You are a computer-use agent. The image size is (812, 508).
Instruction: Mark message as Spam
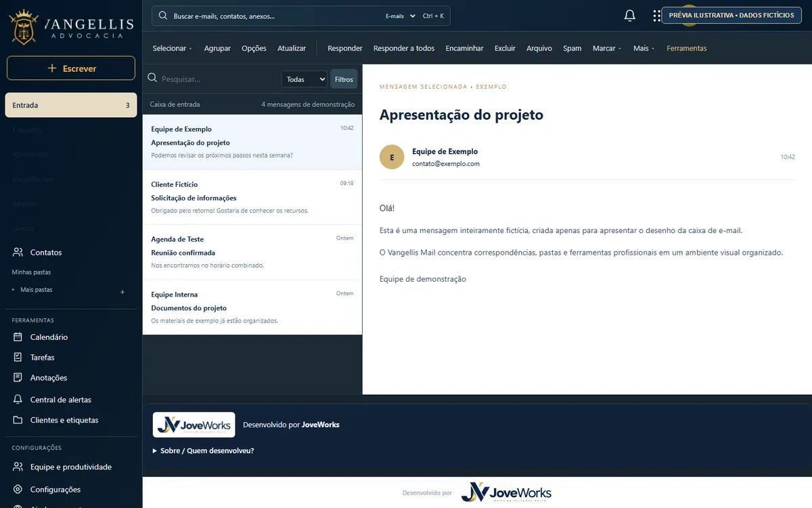point(572,48)
